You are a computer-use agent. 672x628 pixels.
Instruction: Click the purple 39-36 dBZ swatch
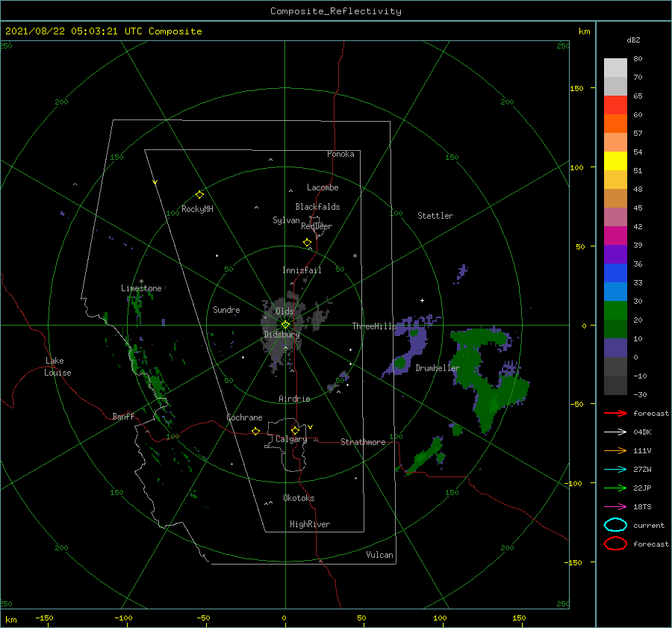click(x=615, y=254)
